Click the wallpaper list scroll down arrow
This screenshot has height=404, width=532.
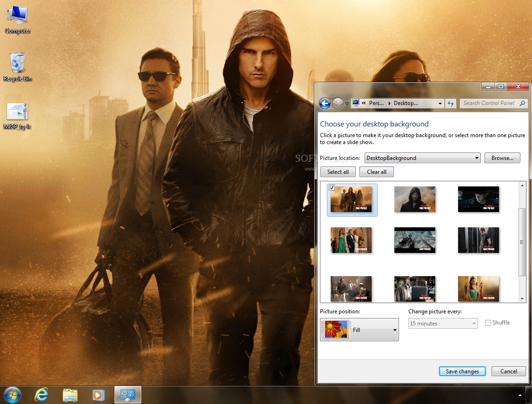522,298
